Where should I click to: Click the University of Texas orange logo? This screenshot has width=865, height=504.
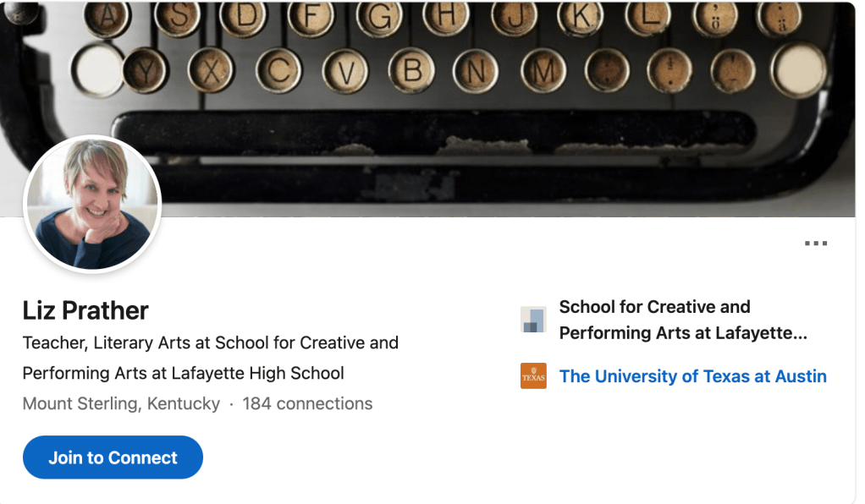tap(533, 376)
